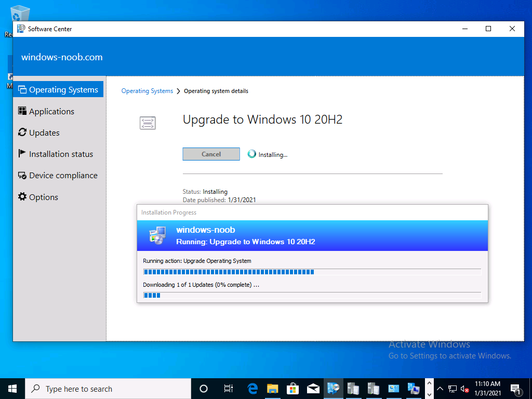
Task: Maximize the Software Center window
Action: [488, 29]
